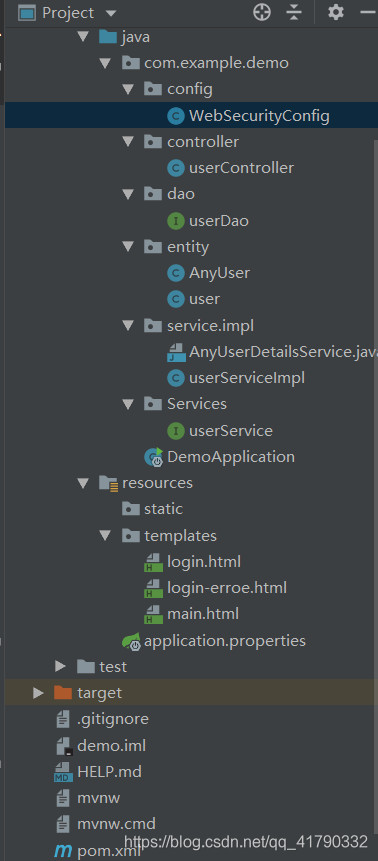The height and width of the screenshot is (861, 378).
Task: Click the userDao interface icon
Action: 175,221
